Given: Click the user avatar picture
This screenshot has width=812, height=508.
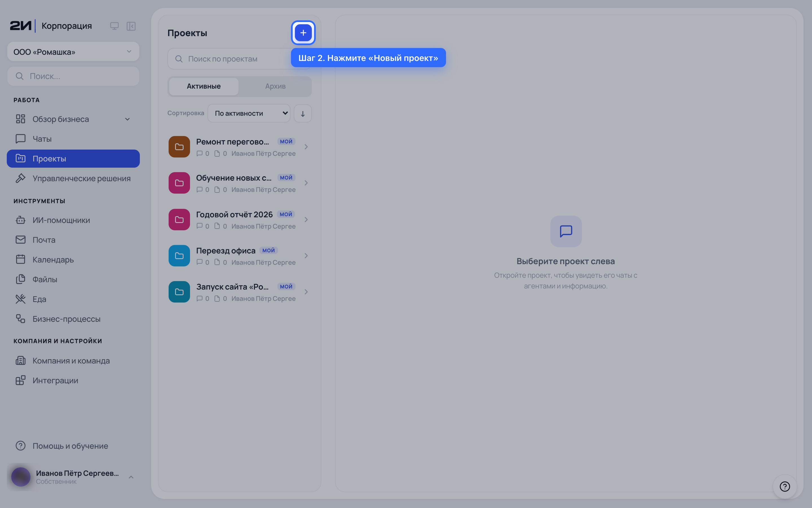Looking at the screenshot, I should (x=21, y=477).
